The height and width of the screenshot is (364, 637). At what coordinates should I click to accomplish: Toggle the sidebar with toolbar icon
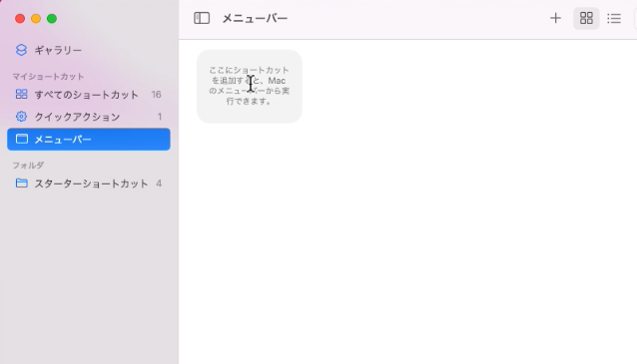point(202,18)
